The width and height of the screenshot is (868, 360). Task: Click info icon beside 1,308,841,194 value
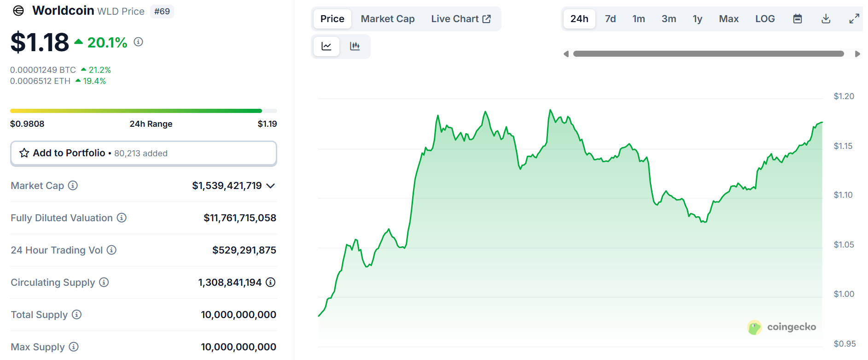271,282
